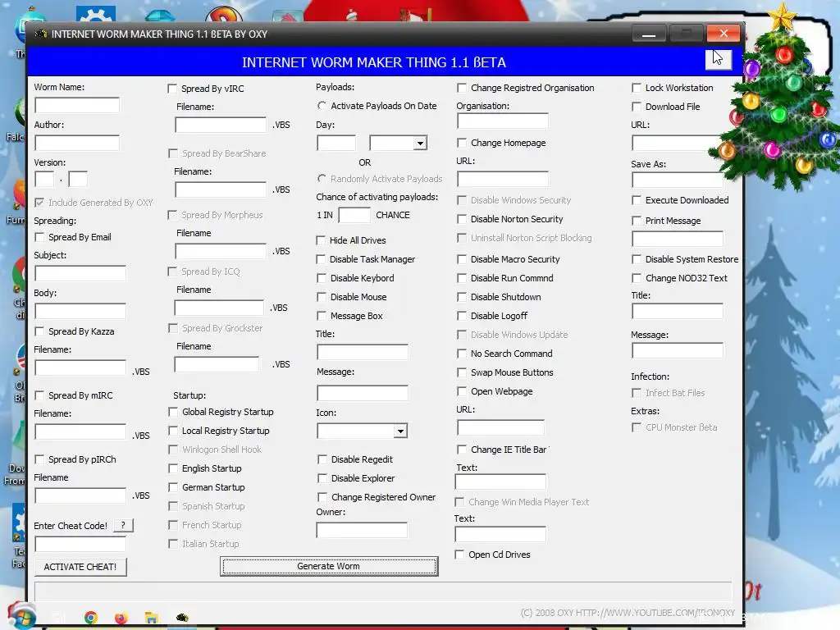Tick Disable Task Manager checkbox
This screenshot has width=840, height=630.
[x=321, y=259]
